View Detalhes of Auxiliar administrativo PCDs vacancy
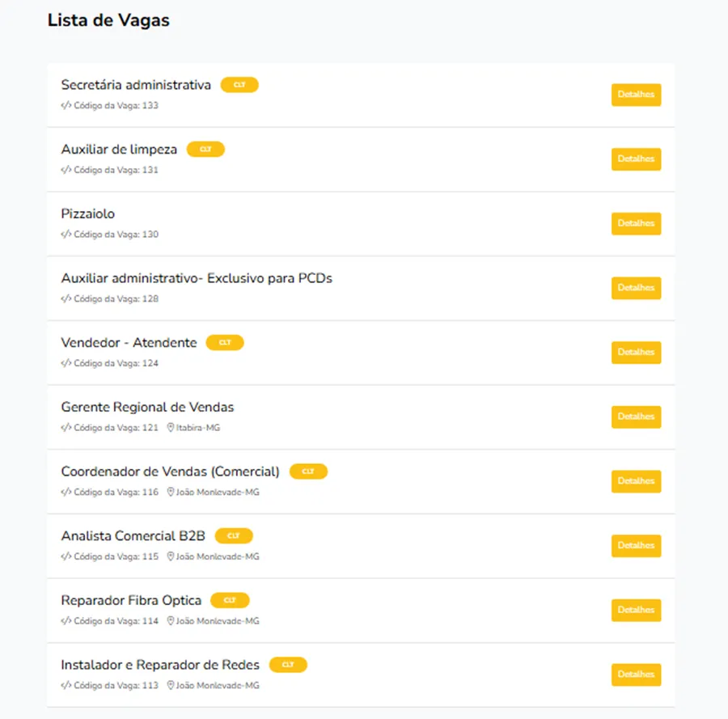 click(x=636, y=288)
